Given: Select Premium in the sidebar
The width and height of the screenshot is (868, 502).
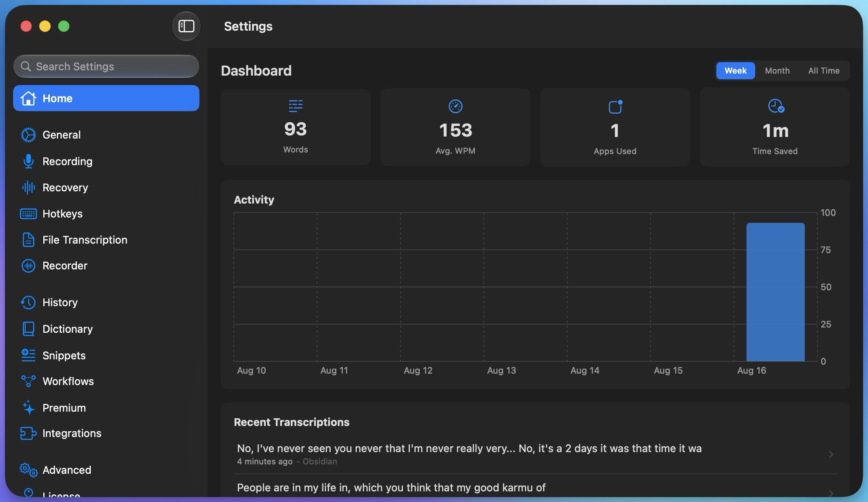Looking at the screenshot, I should pyautogui.click(x=106, y=408).
